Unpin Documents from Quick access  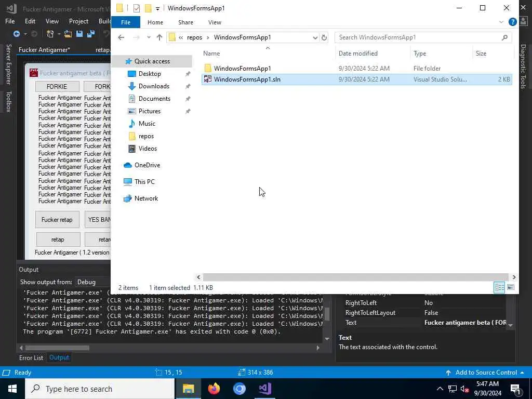pyautogui.click(x=188, y=99)
